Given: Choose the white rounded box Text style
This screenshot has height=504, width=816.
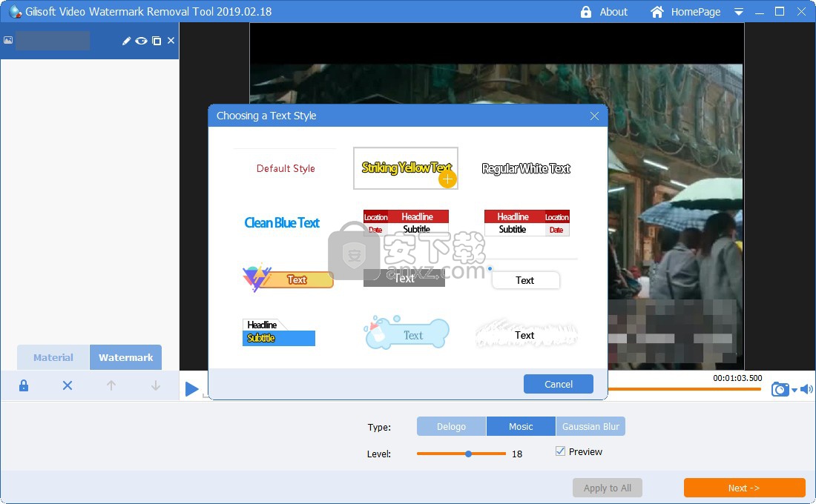Looking at the screenshot, I should pyautogui.click(x=526, y=280).
